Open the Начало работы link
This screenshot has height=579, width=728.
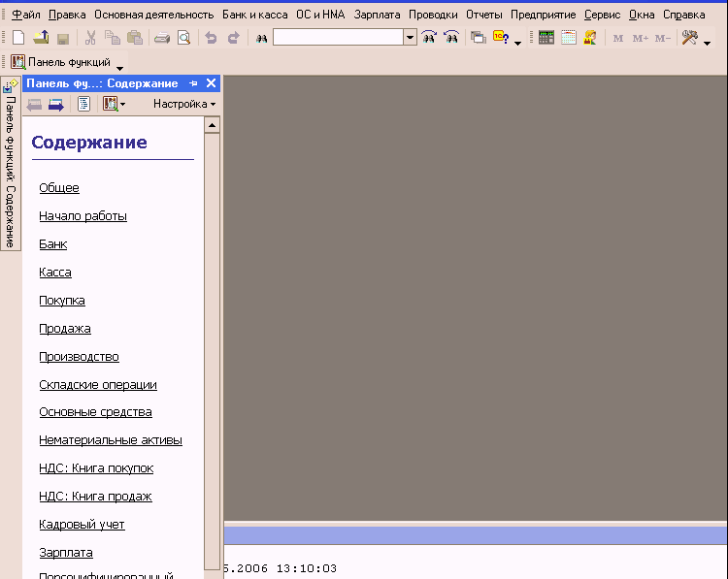pyautogui.click(x=83, y=216)
